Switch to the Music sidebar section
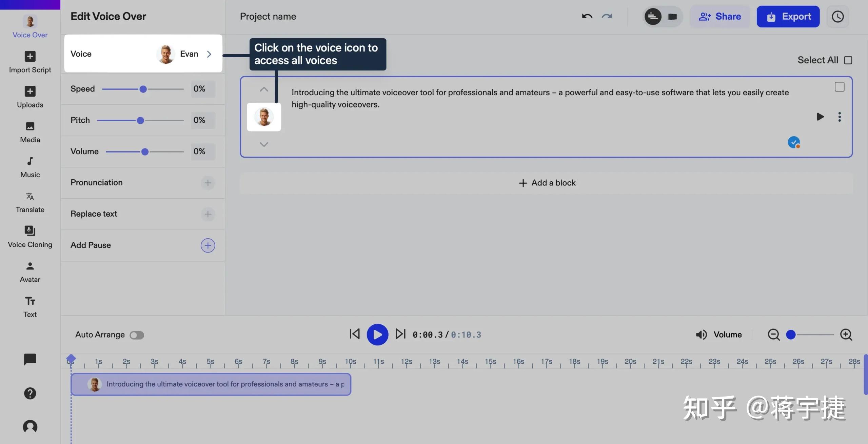The image size is (868, 444). click(30, 167)
